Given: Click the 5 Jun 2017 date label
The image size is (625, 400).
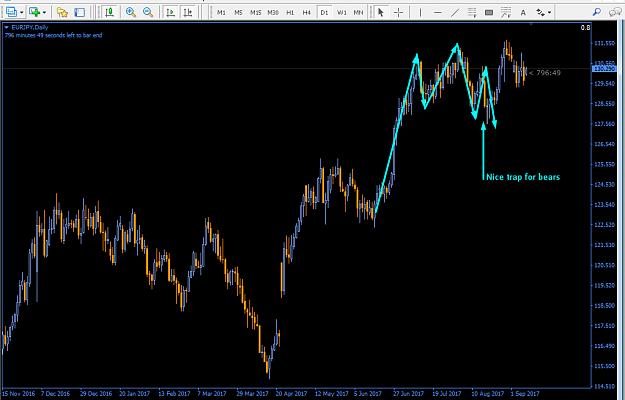Looking at the screenshot, I should tap(368, 394).
